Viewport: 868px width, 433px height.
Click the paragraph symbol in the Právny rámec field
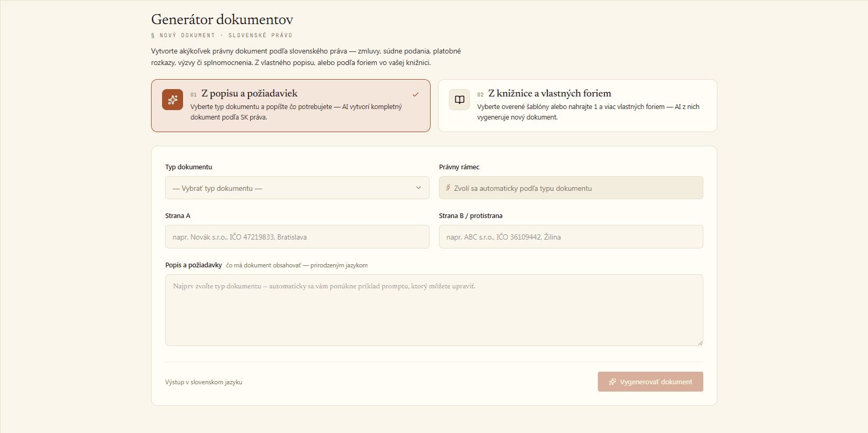(448, 188)
